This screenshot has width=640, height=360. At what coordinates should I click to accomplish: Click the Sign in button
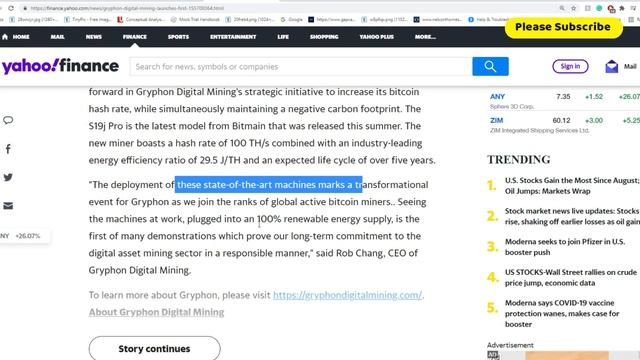coord(570,66)
